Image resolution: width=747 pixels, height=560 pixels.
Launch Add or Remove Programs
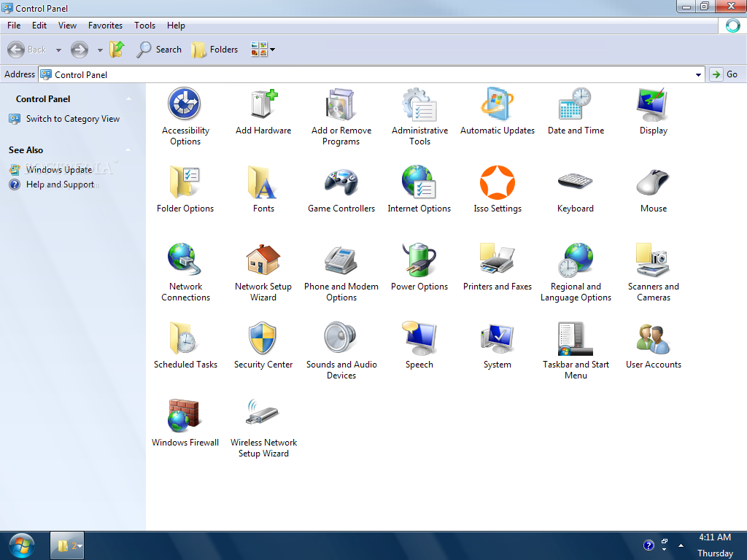[341, 116]
